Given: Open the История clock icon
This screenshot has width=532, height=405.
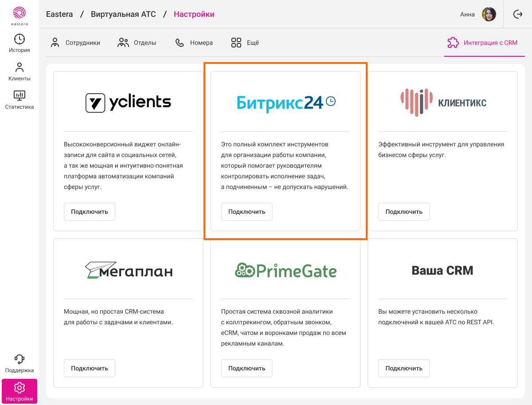Looking at the screenshot, I should [20, 39].
